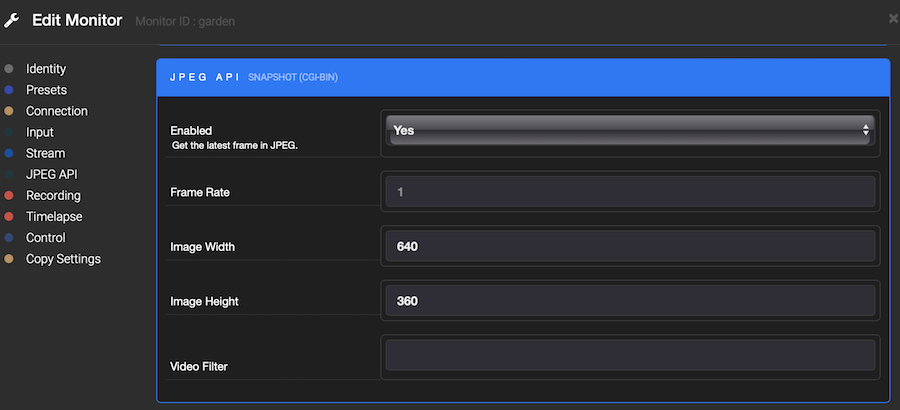
Task: Open the JPEG API sidebar section
Action: (52, 174)
